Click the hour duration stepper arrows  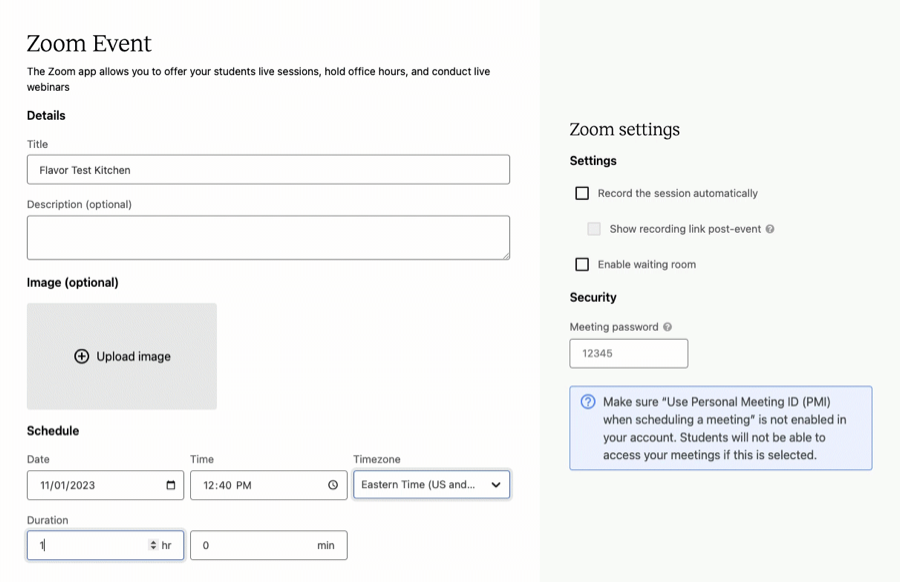(x=153, y=545)
